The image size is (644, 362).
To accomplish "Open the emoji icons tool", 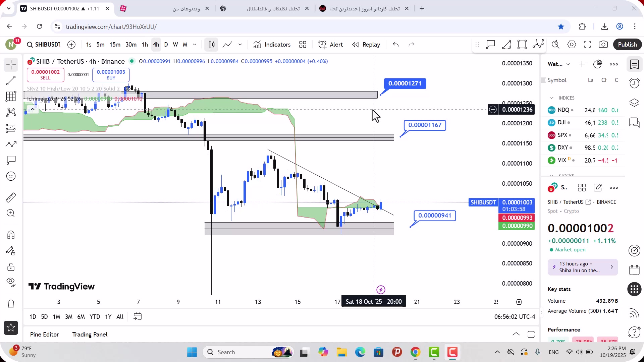I will point(11,176).
